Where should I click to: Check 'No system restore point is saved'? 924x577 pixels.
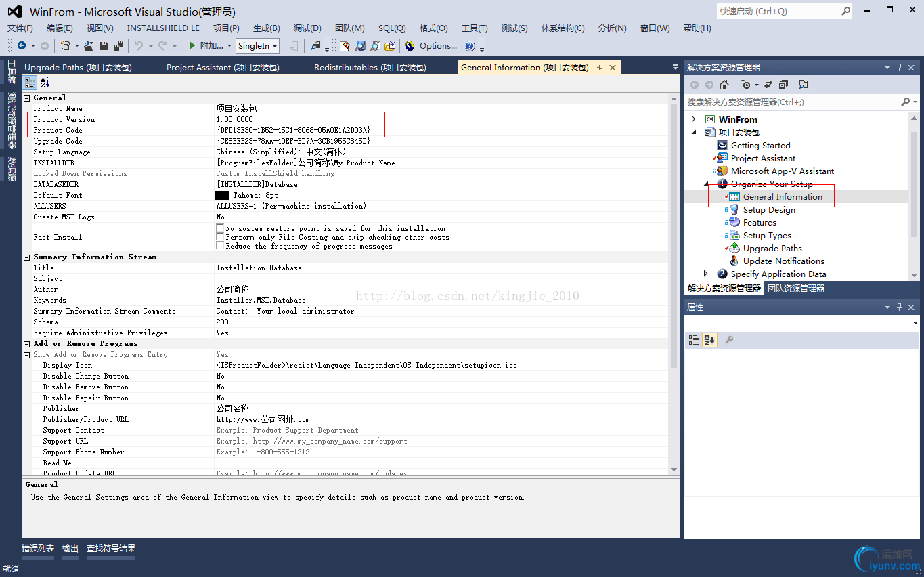coord(220,228)
